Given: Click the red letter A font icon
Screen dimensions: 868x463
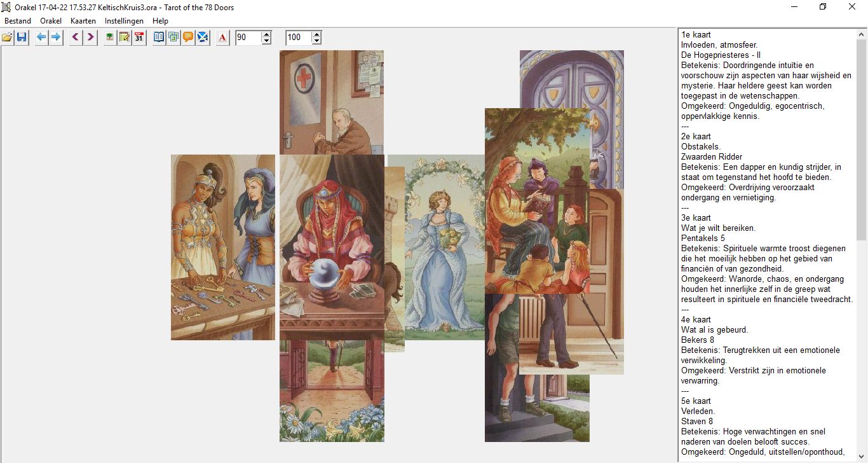Looking at the screenshot, I should point(222,38).
